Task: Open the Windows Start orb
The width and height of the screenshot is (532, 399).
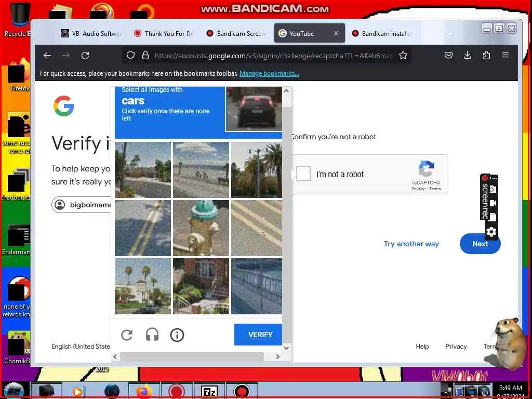Action: (x=14, y=391)
